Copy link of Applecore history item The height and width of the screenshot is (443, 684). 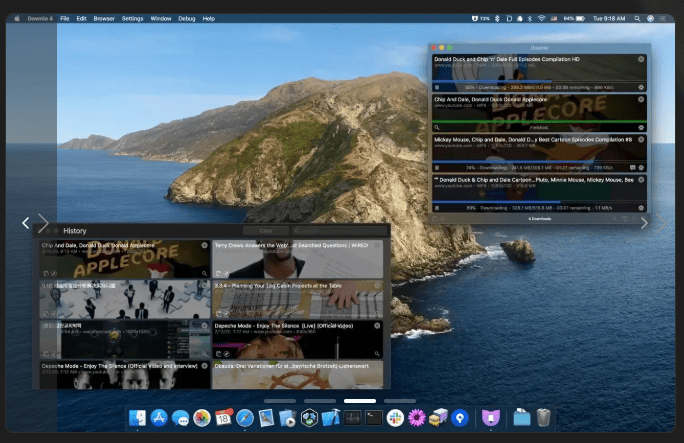46,273
